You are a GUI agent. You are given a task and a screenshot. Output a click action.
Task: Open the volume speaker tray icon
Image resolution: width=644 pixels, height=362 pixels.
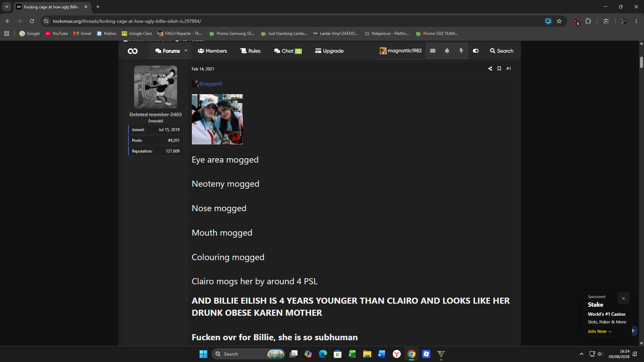[600, 354]
